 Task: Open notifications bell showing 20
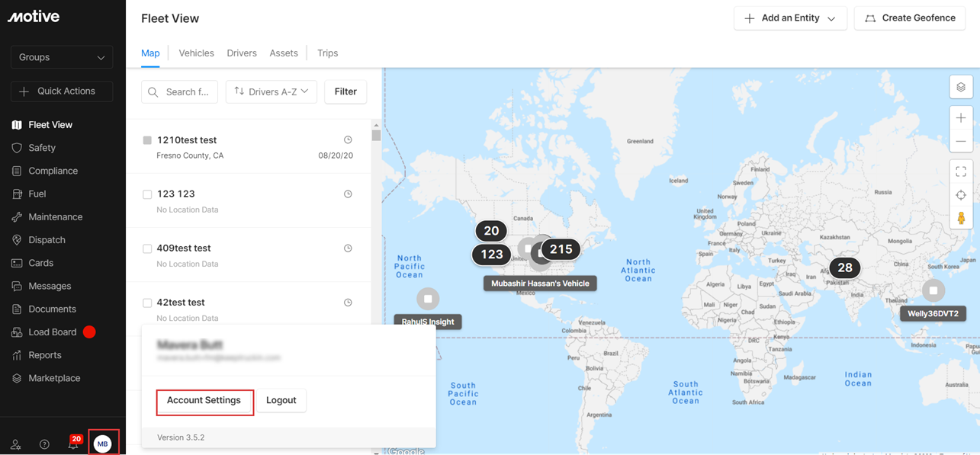coord(73,443)
